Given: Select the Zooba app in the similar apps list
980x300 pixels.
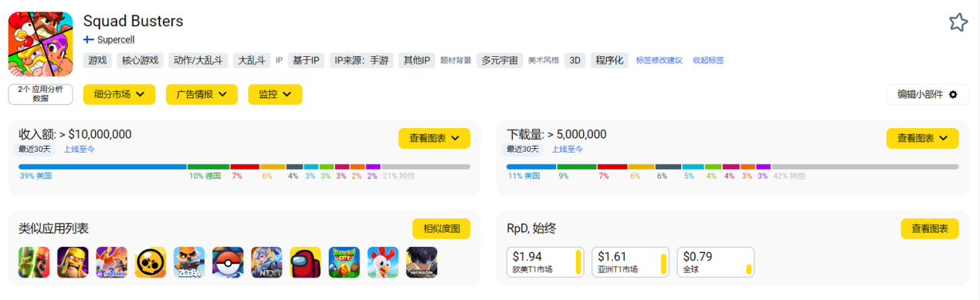Looking at the screenshot, I should (188, 262).
